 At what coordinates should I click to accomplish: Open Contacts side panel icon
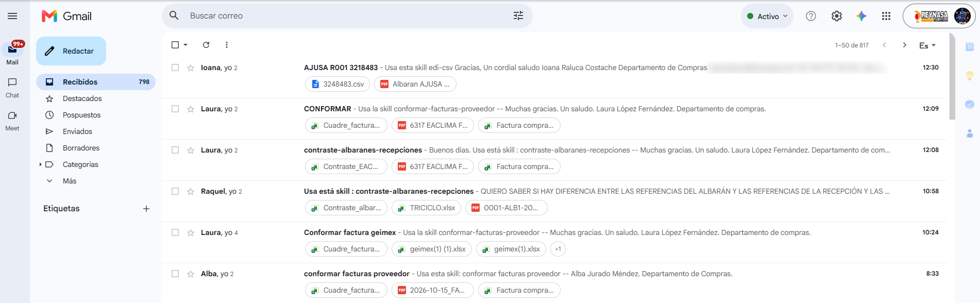970,133
